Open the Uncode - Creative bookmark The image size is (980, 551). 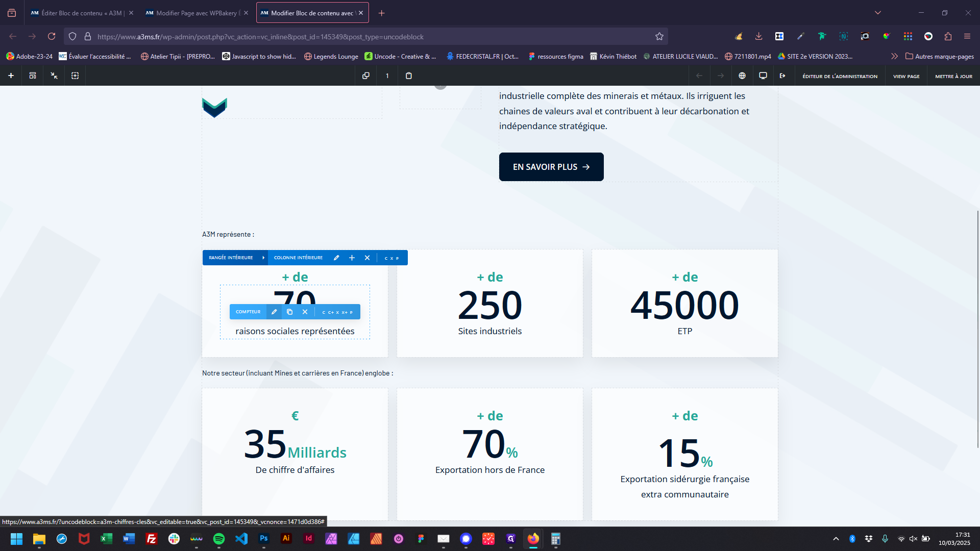401,56
